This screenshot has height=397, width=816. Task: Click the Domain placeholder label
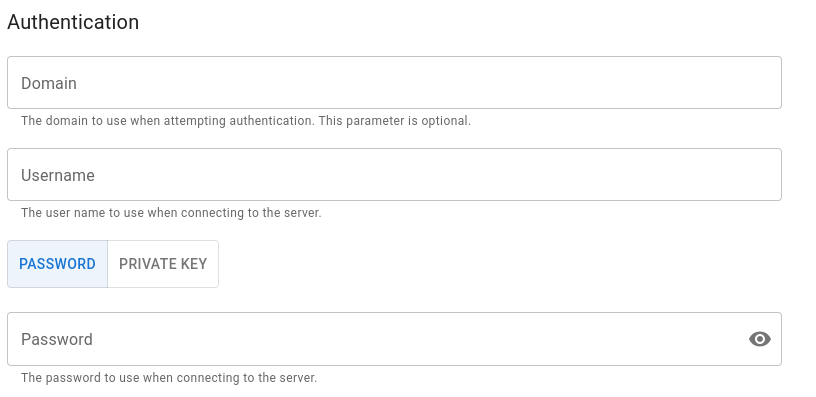tap(49, 83)
